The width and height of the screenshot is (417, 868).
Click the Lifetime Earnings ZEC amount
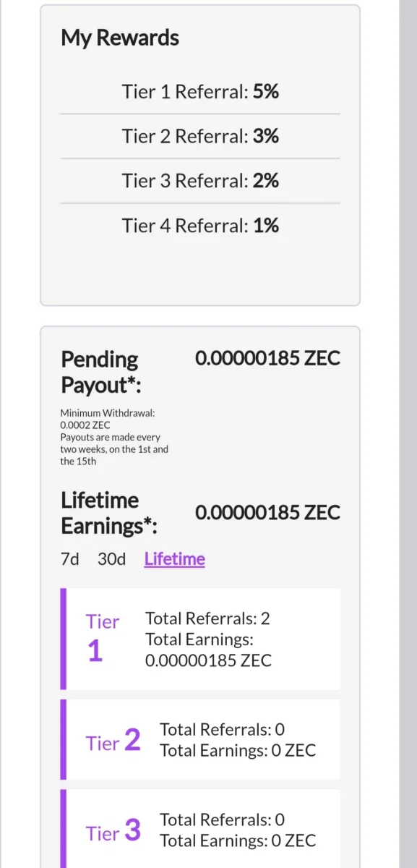coord(267,513)
